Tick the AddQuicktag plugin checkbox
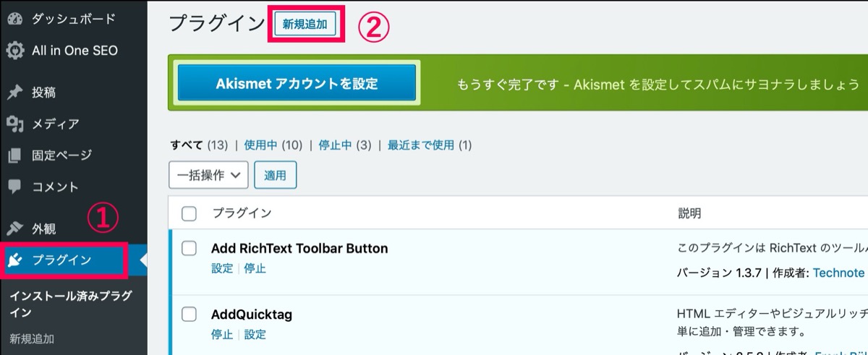The image size is (868, 355). 189,315
